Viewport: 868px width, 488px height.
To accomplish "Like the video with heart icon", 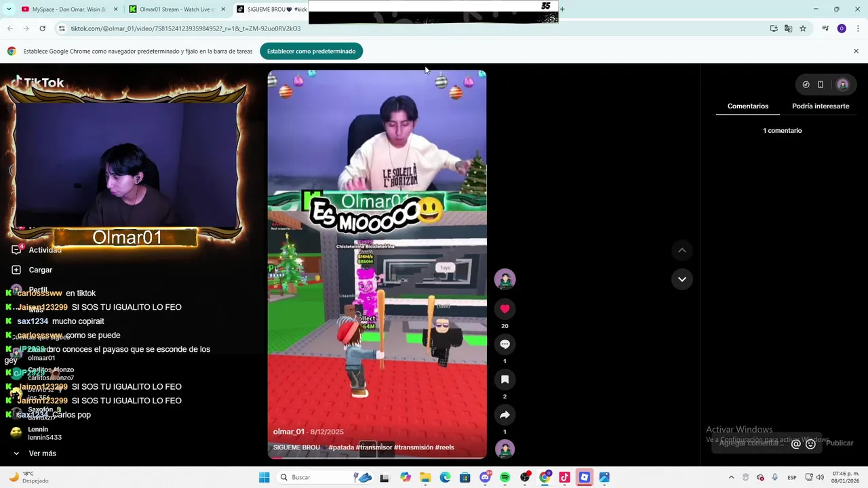I will [x=505, y=309].
